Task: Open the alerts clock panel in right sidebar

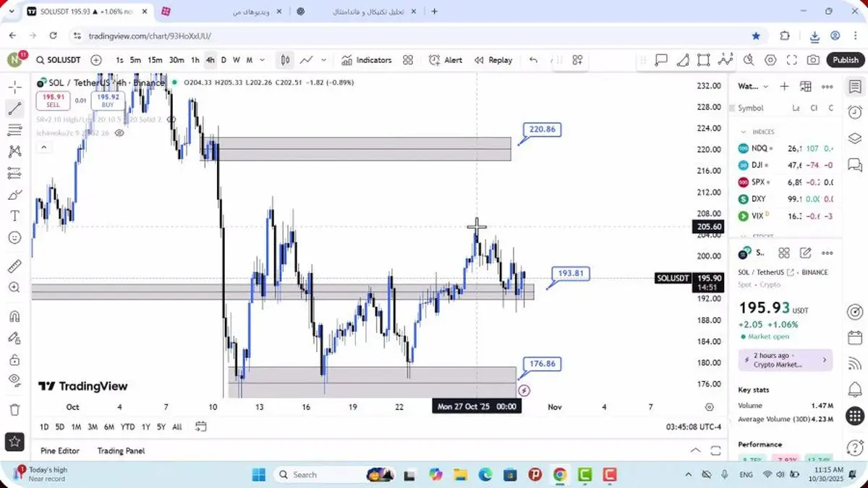Action: coord(855,112)
